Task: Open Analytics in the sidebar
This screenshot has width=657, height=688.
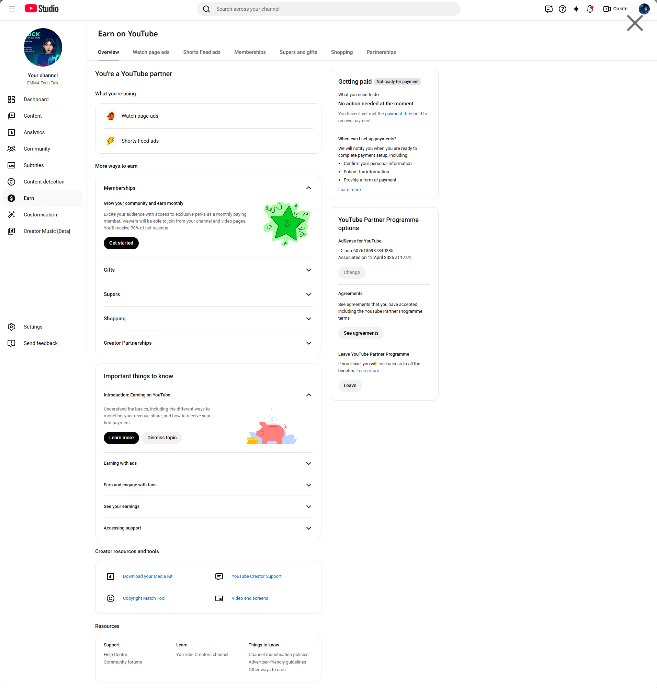Action: [x=34, y=132]
